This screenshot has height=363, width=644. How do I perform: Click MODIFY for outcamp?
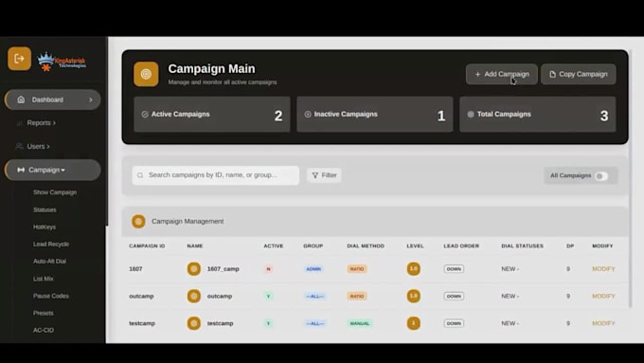603,296
